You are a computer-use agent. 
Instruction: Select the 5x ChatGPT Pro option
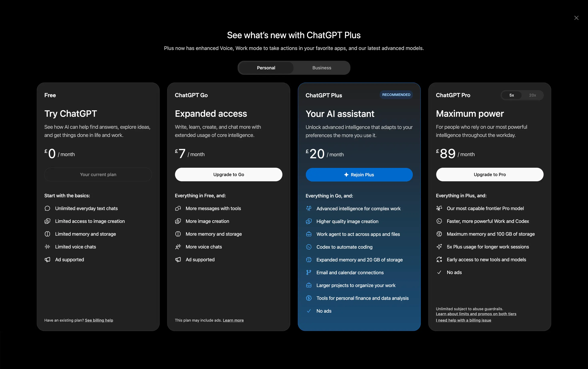click(512, 95)
